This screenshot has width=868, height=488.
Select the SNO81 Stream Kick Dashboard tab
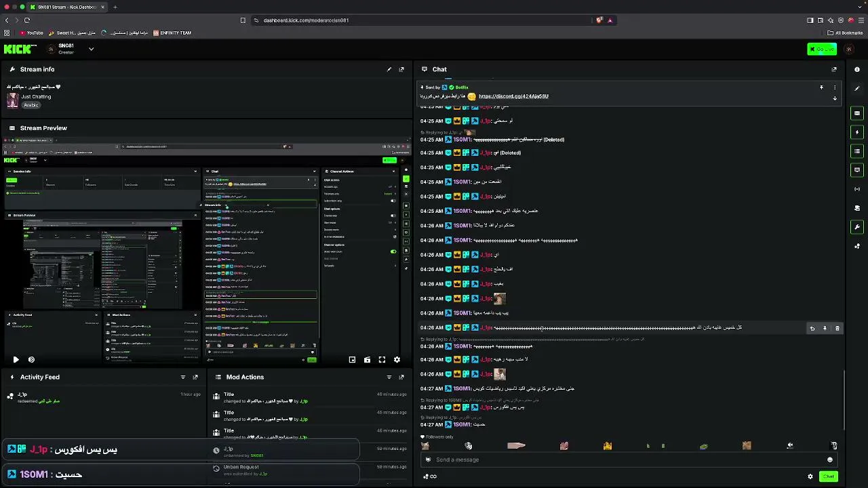67,7
